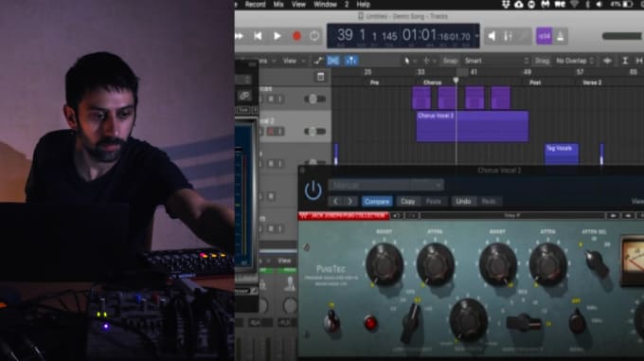This screenshot has height=361, width=644.
Task: Click the dimmed pencil icon in control bar
Action: (x=525, y=36)
